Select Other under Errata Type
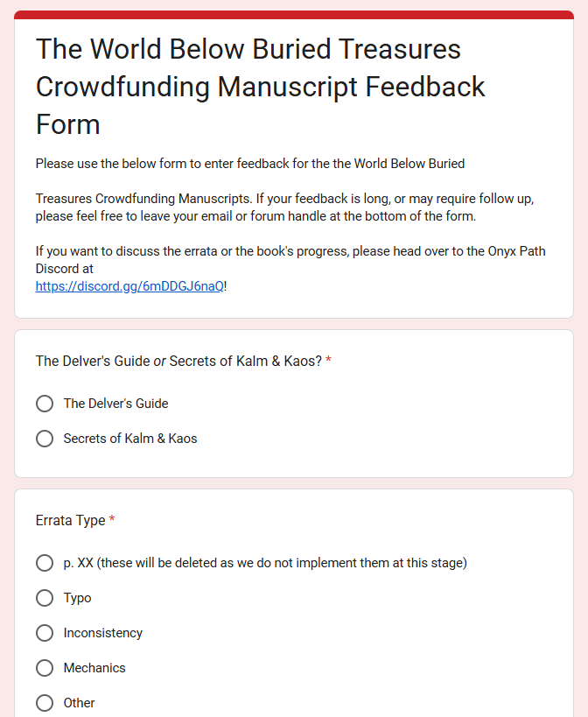Viewport: 588px width, 717px height. pyautogui.click(x=45, y=703)
